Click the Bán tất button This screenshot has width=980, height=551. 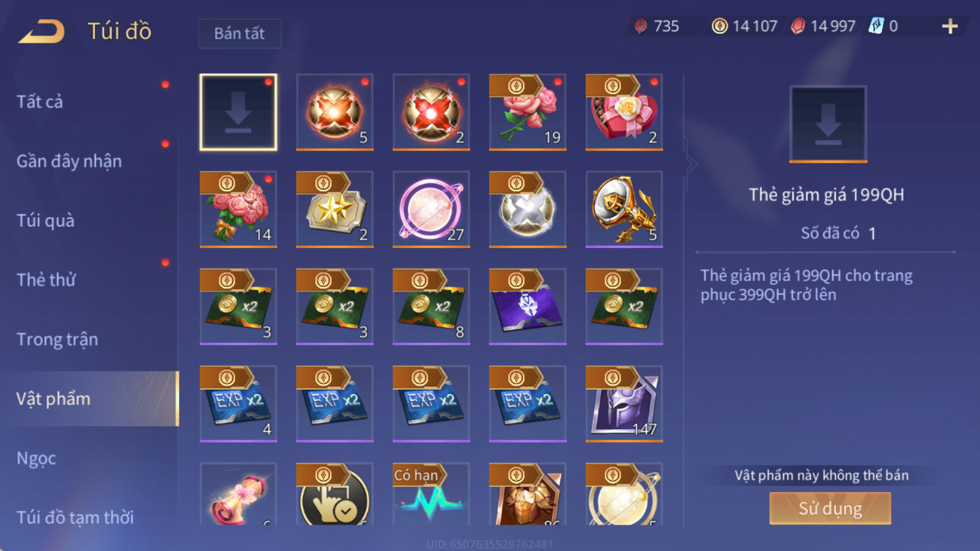pyautogui.click(x=239, y=33)
